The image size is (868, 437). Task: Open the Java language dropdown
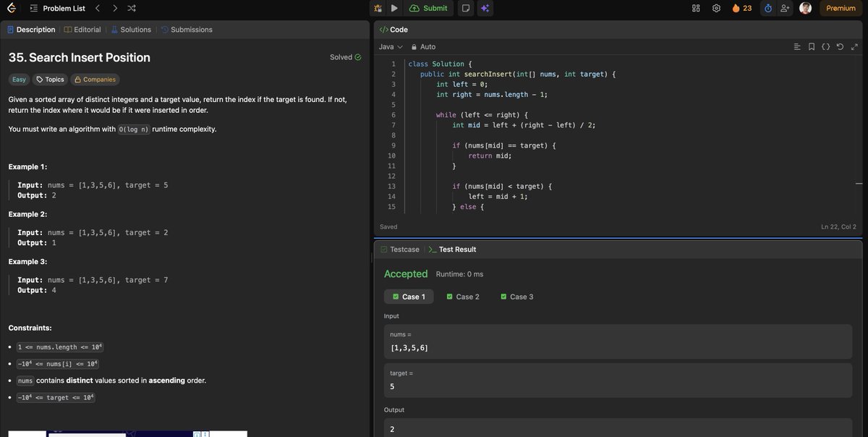pyautogui.click(x=391, y=46)
